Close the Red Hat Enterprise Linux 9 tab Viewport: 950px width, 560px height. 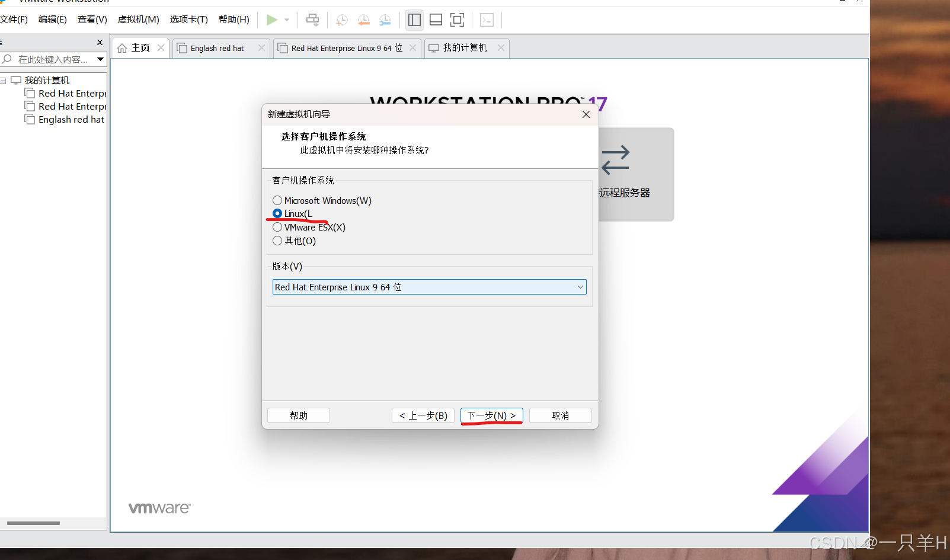(x=412, y=48)
